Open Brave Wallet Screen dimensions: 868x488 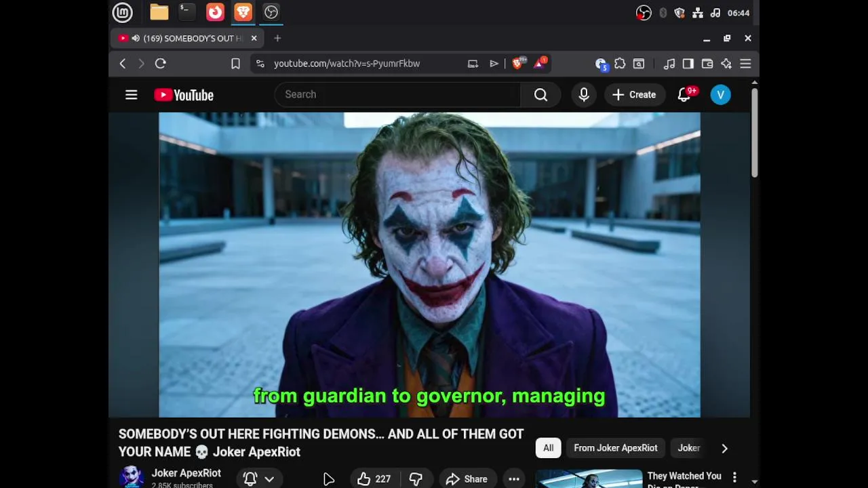tap(707, 64)
